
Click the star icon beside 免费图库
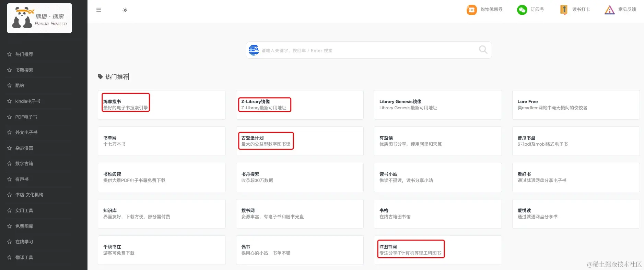click(9, 226)
